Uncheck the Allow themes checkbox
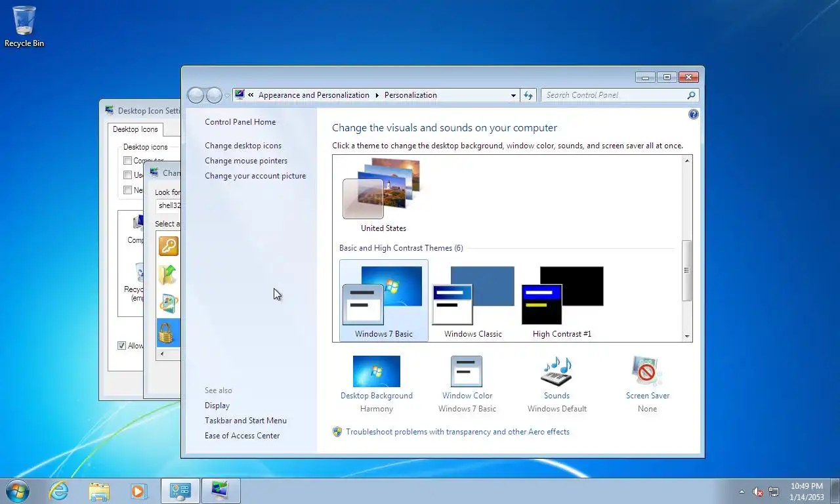Screen dimensions: 840x504 [121, 346]
